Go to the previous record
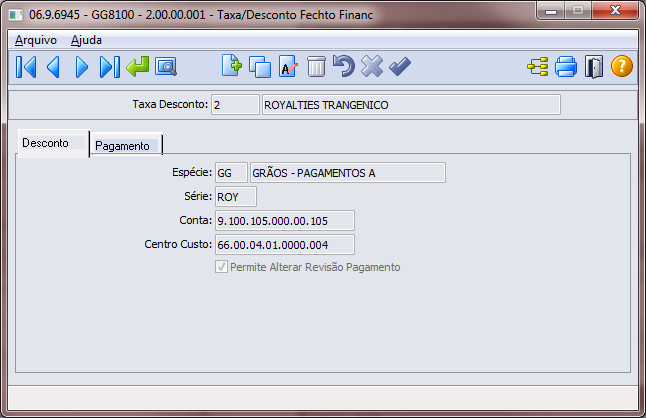The image size is (646, 418). [x=54, y=67]
